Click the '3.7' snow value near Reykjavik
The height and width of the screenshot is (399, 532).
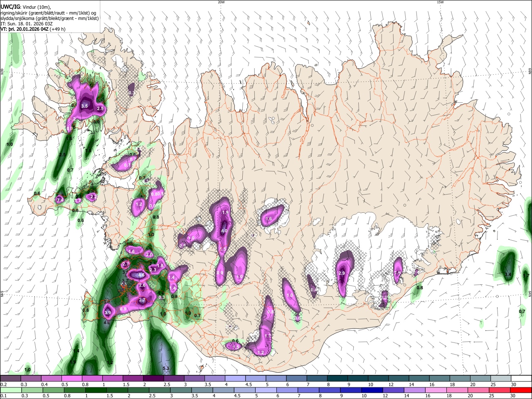pos(142,300)
